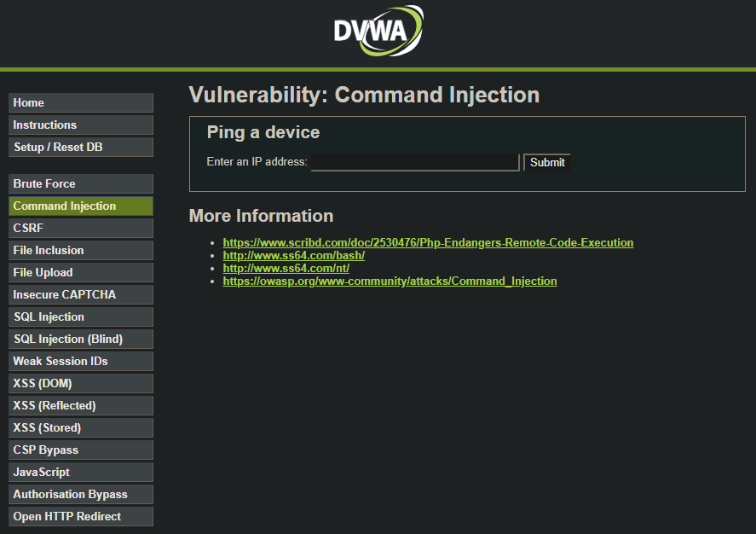
Task: Open the JavaScript module
Action: (81, 473)
